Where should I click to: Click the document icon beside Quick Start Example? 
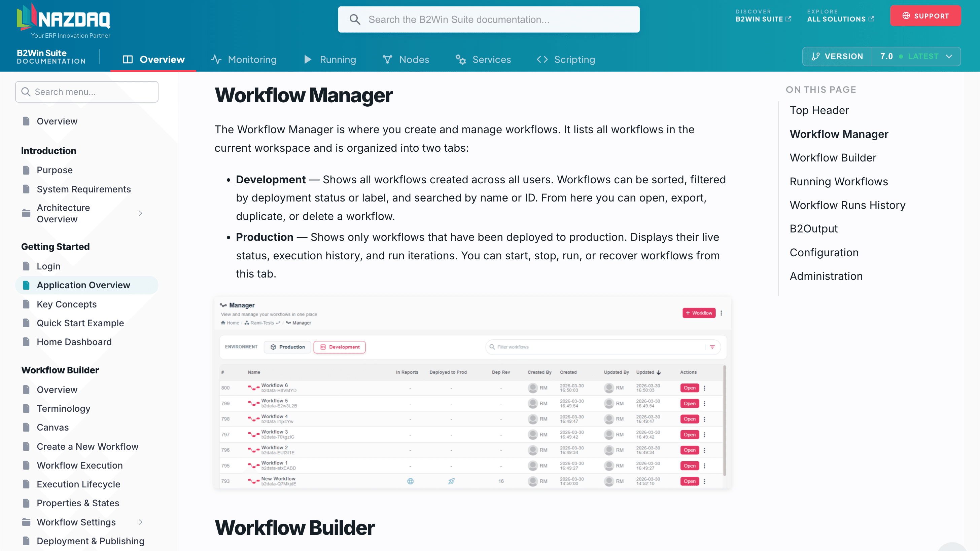click(x=26, y=323)
